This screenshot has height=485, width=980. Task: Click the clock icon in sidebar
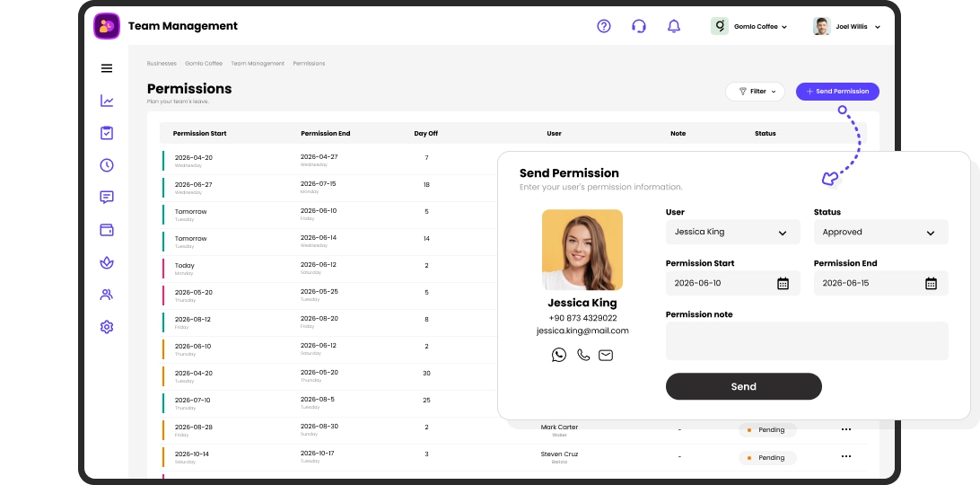pos(107,165)
